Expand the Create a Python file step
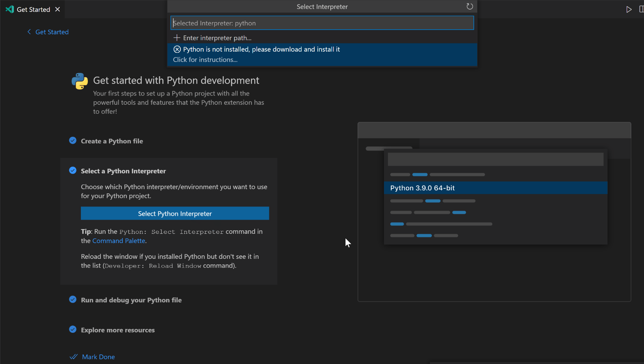 [112, 141]
